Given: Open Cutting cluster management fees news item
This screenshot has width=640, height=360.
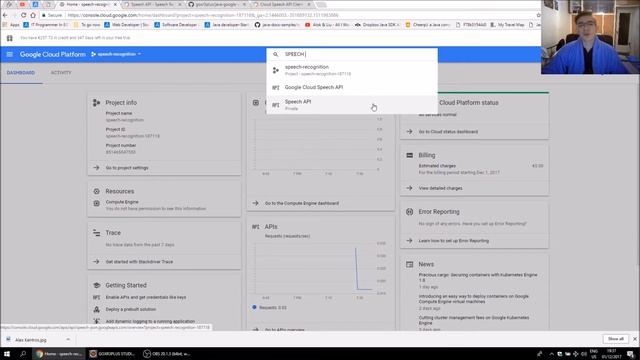Looking at the screenshot, I should click(x=473, y=320).
